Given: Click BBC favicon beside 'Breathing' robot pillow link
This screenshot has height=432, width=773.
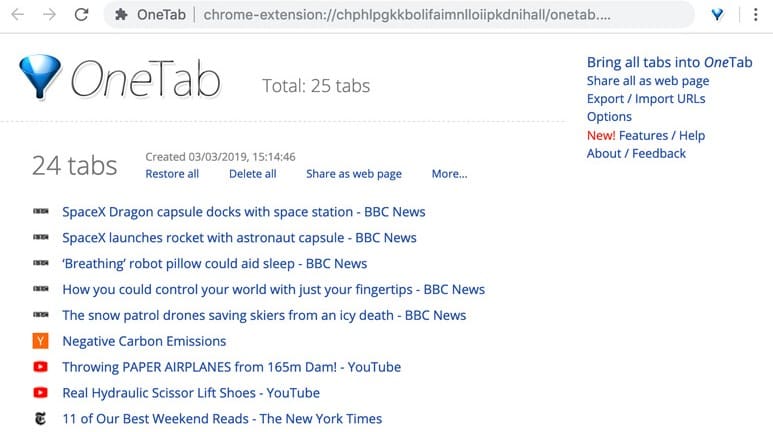Looking at the screenshot, I should click(40, 263).
